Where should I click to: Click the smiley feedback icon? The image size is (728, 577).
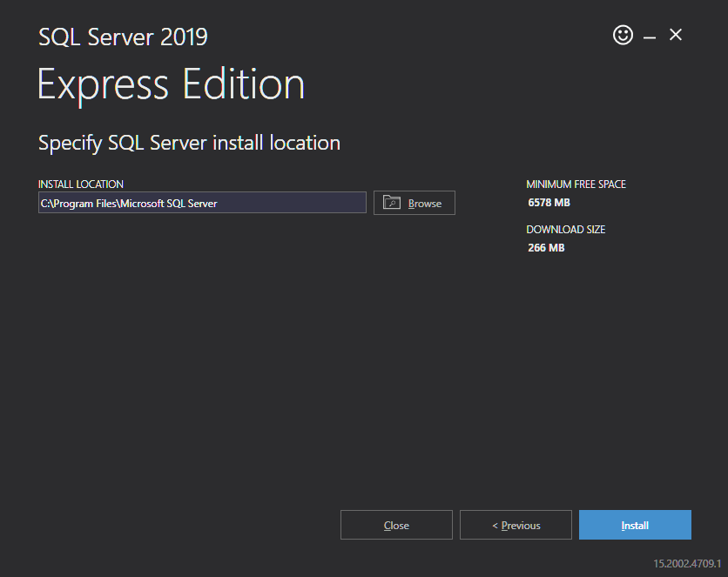(x=623, y=35)
